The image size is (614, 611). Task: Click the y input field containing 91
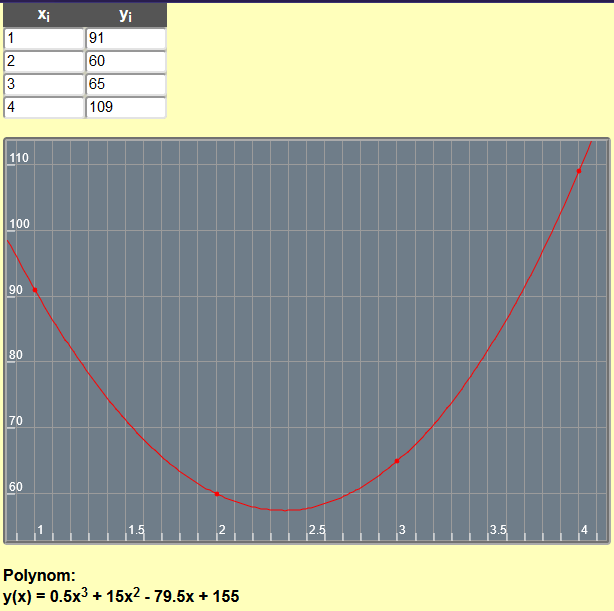tap(125, 38)
